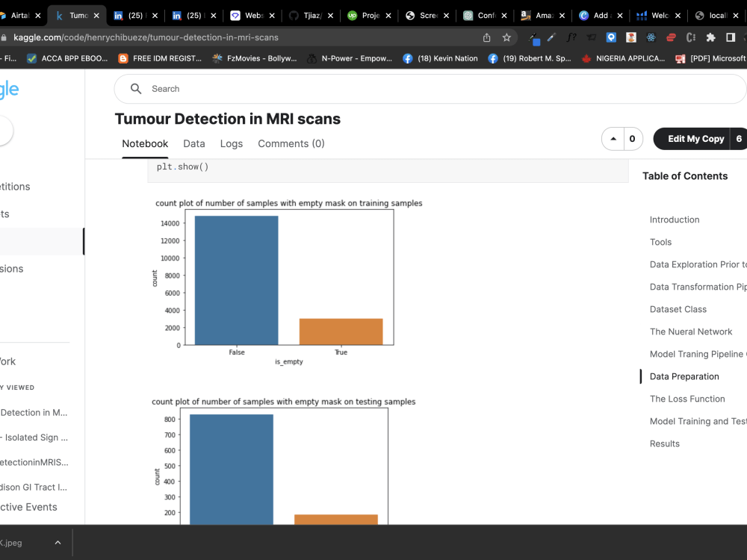Open the font identifier 'f?' extension
747x560 pixels.
pyautogui.click(x=571, y=37)
